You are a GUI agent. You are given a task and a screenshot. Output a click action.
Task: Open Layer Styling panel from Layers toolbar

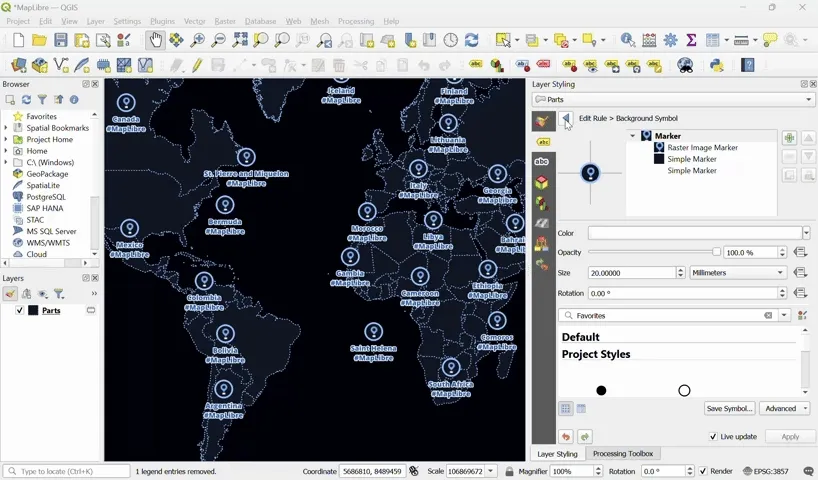[10, 294]
